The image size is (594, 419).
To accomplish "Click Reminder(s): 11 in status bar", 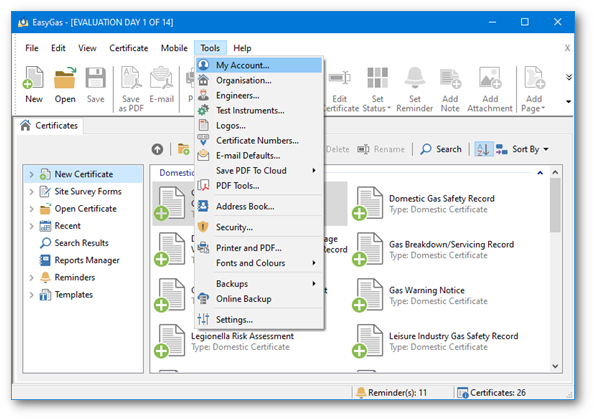I will click(x=392, y=392).
